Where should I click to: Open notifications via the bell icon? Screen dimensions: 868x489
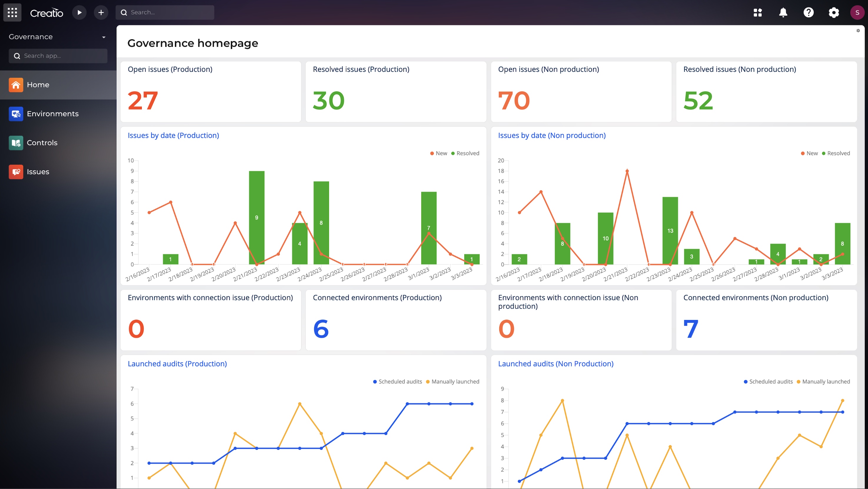click(x=783, y=12)
